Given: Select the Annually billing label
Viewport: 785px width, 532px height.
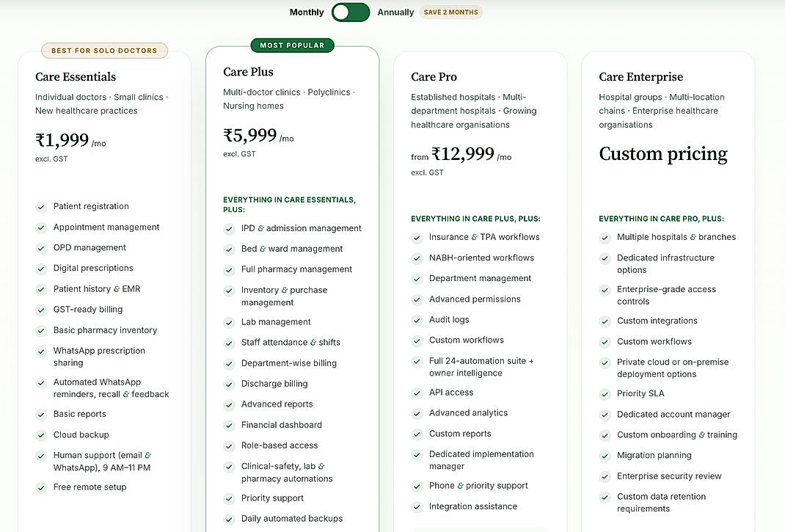Looking at the screenshot, I should (395, 12).
